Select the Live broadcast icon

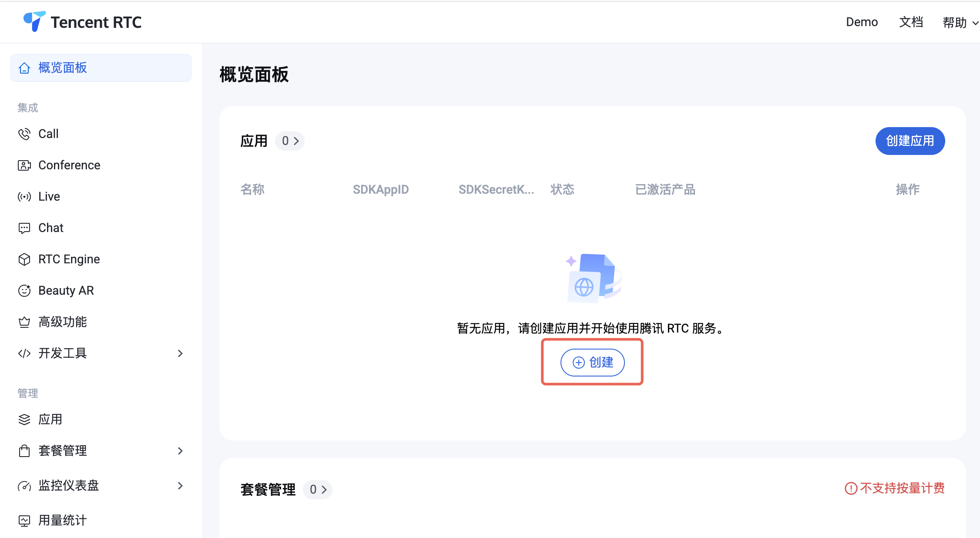point(24,197)
